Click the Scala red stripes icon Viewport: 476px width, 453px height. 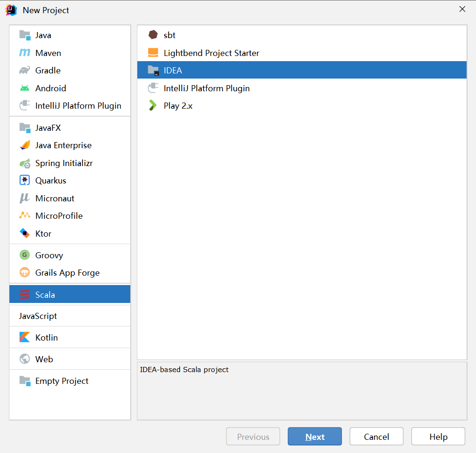(x=25, y=294)
